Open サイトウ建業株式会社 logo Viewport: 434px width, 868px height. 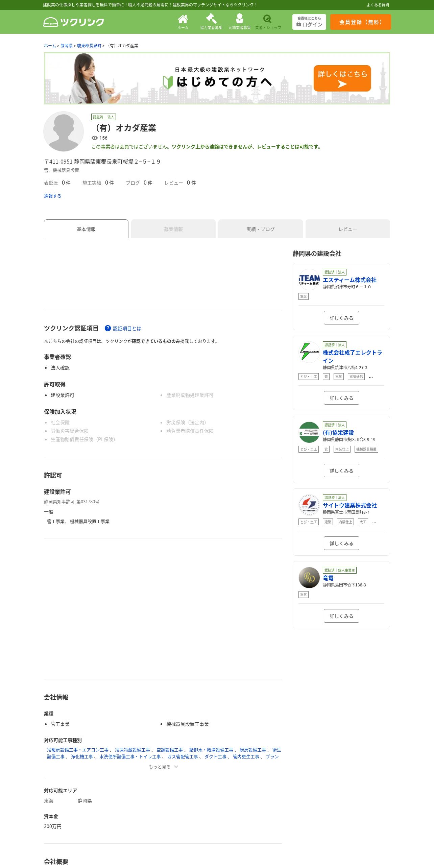pyautogui.click(x=309, y=505)
